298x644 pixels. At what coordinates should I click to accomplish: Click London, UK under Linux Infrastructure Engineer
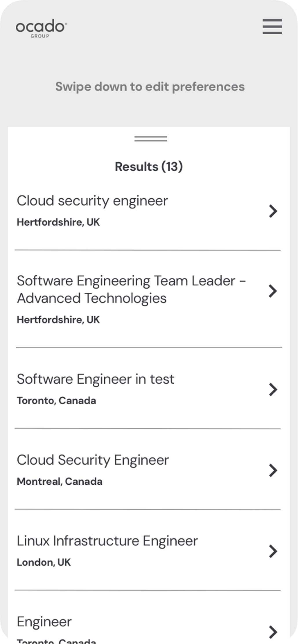pyautogui.click(x=43, y=562)
